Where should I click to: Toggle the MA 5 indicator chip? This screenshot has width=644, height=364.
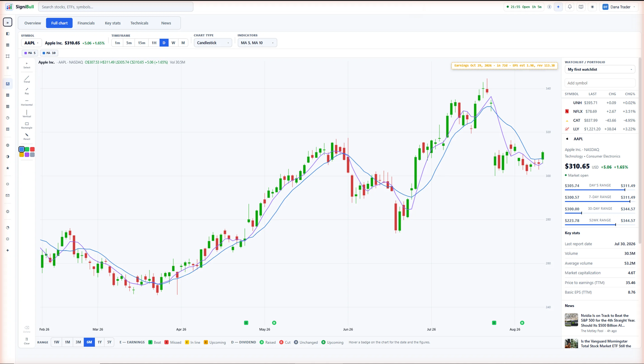tap(30, 53)
